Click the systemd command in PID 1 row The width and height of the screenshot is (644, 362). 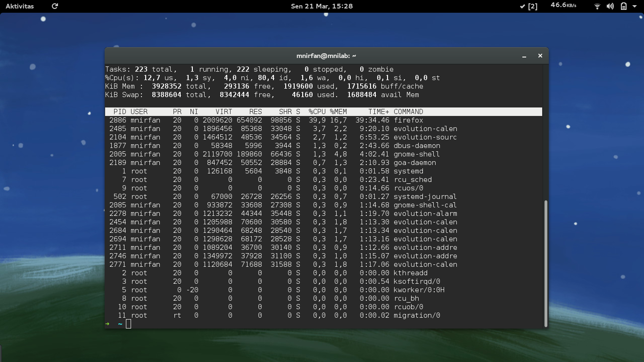click(408, 171)
